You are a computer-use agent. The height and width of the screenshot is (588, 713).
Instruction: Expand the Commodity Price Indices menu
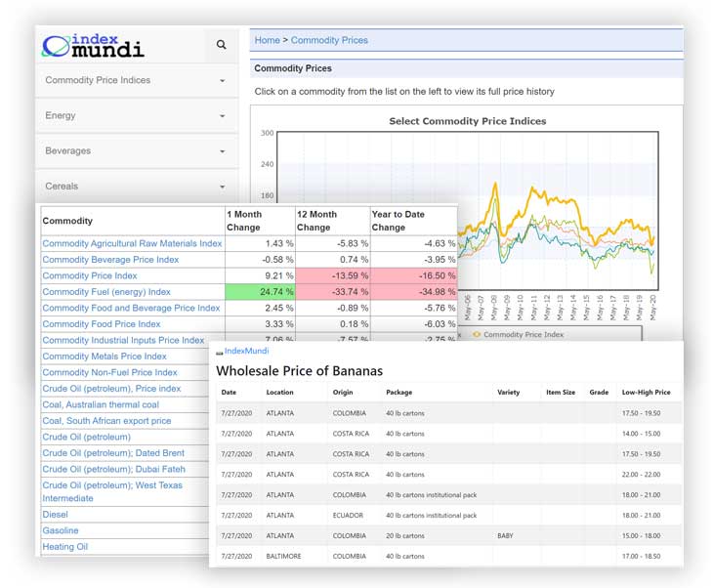click(x=137, y=80)
